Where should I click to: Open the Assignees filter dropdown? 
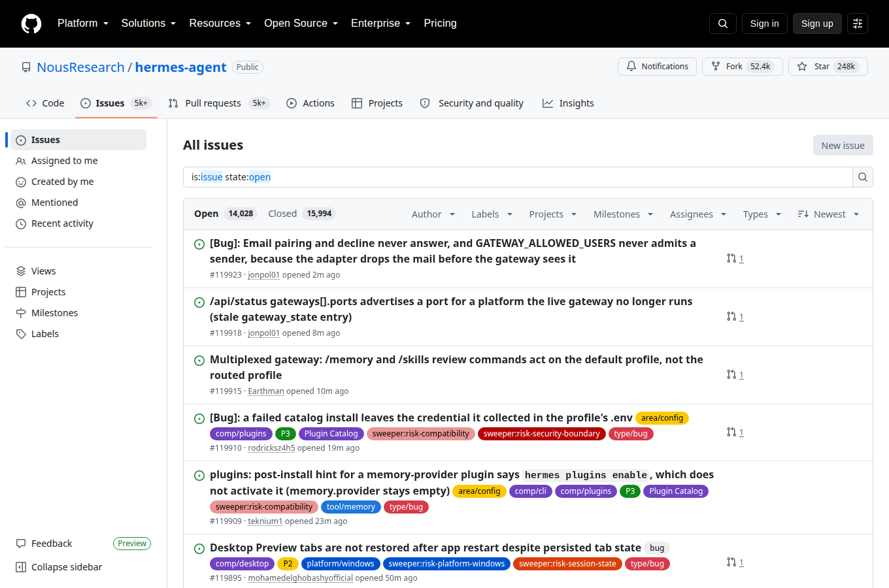pyautogui.click(x=698, y=214)
